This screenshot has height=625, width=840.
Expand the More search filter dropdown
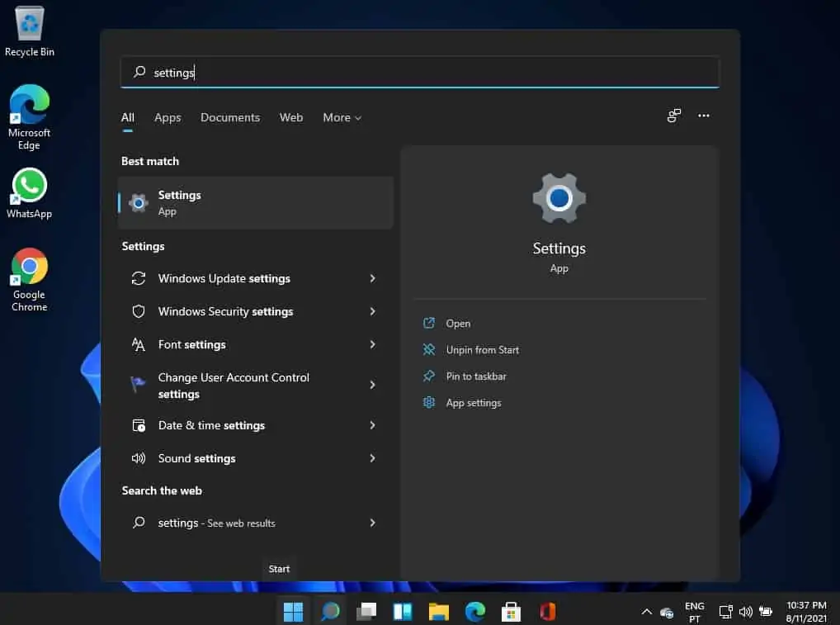click(x=342, y=117)
